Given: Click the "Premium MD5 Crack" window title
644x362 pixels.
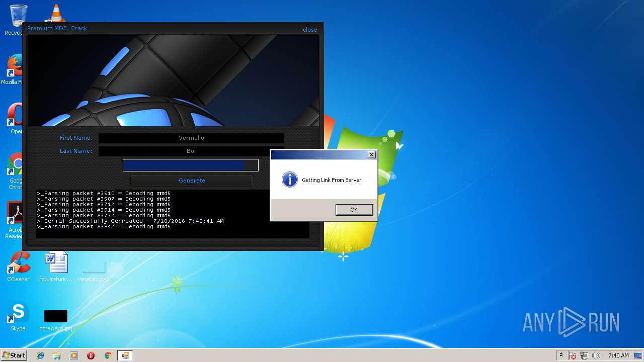Looking at the screenshot, I should (57, 28).
